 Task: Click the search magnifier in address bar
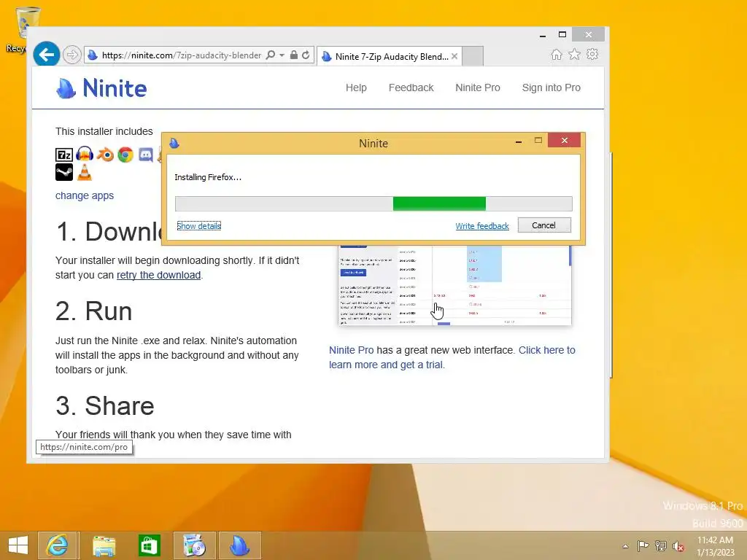[x=270, y=55]
